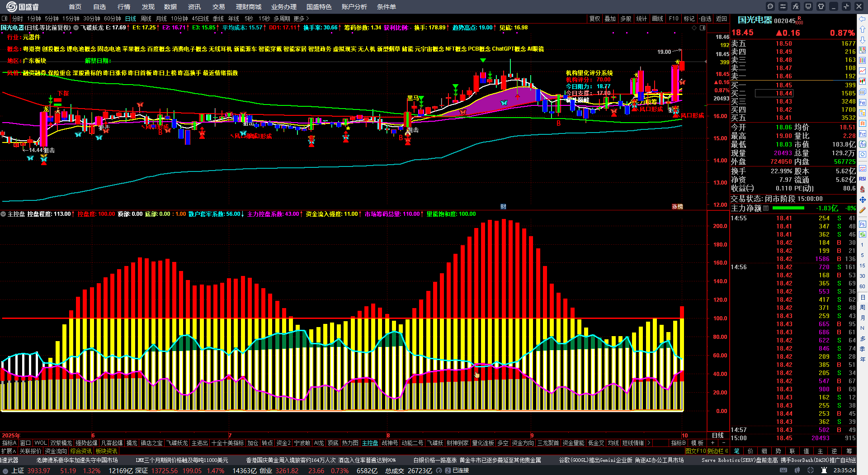Screen dimensions: 868x475
Task: Expand 更多 periods dropdown
Action: click(301, 19)
